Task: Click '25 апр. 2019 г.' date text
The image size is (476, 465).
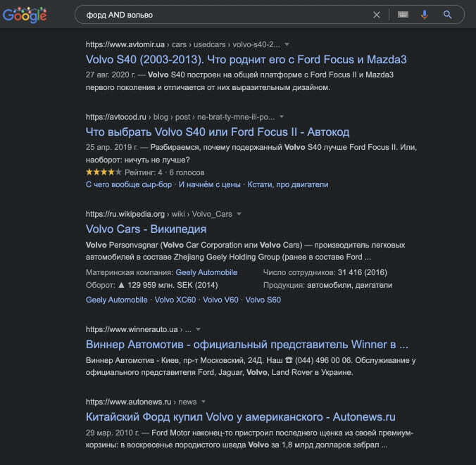Action: [x=112, y=147]
